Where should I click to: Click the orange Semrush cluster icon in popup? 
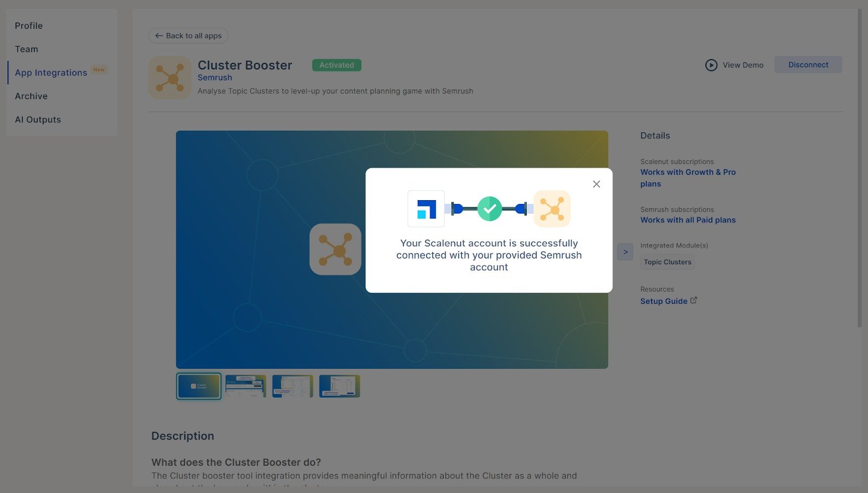[x=552, y=209]
